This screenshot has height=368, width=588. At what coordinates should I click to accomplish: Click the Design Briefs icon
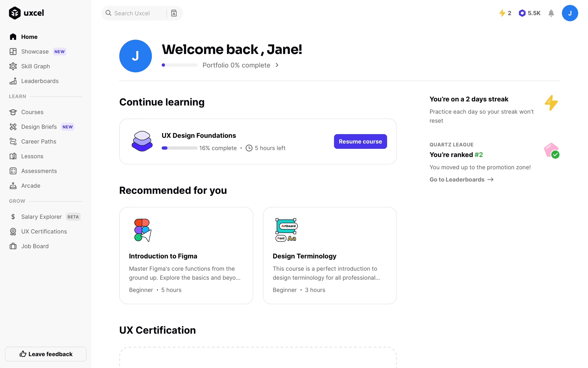[13, 127]
